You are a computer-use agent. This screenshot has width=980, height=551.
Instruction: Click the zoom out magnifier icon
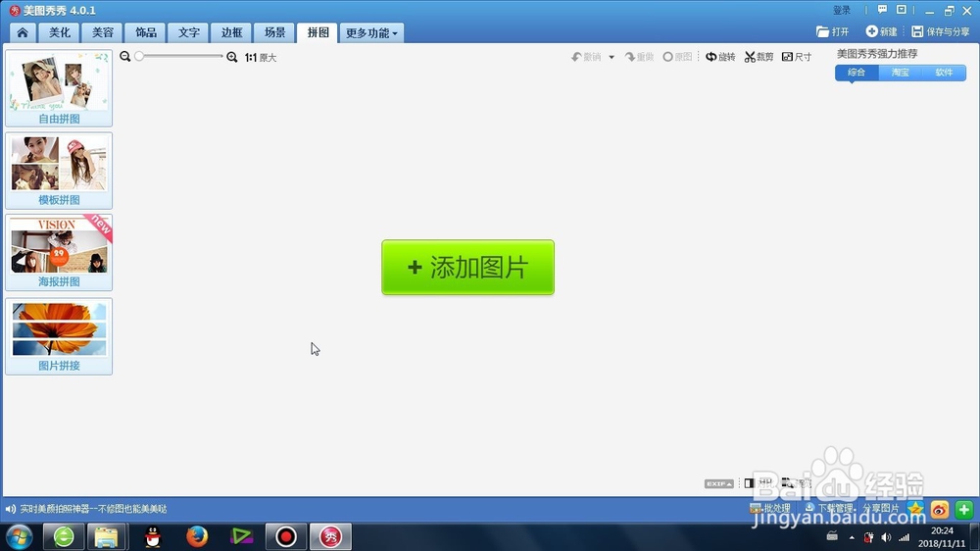pyautogui.click(x=125, y=56)
